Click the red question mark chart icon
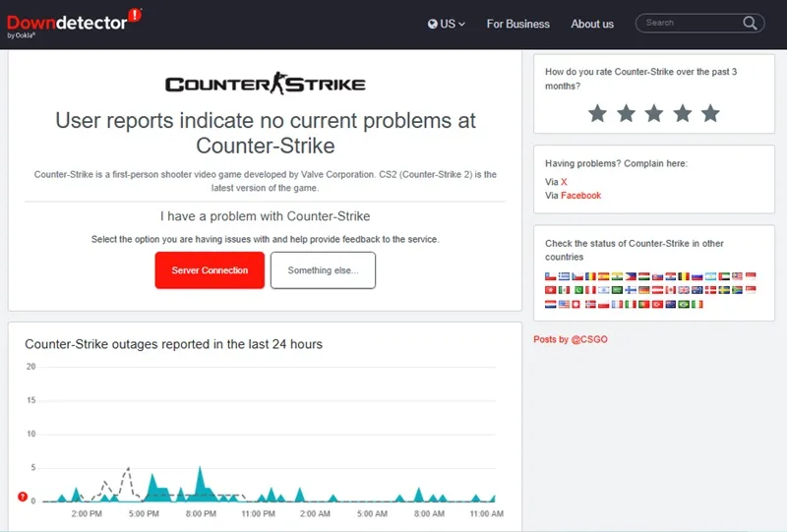The width and height of the screenshot is (787, 532). pyautogui.click(x=23, y=497)
